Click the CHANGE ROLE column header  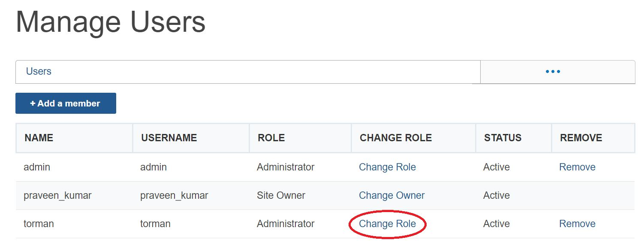(395, 138)
